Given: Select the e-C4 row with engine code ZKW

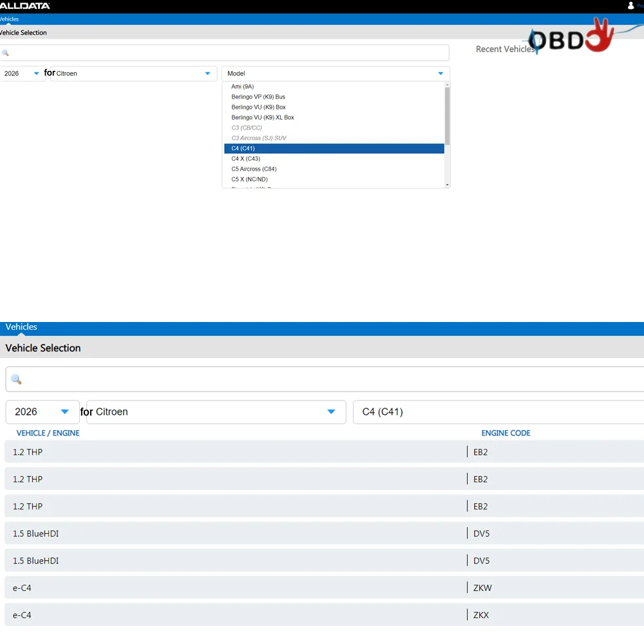Looking at the screenshot, I should 322,588.
